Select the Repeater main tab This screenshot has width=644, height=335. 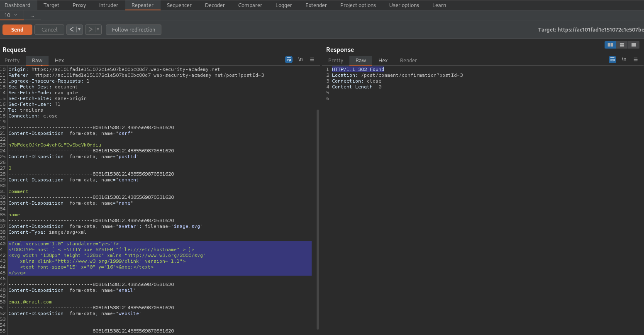(x=142, y=5)
